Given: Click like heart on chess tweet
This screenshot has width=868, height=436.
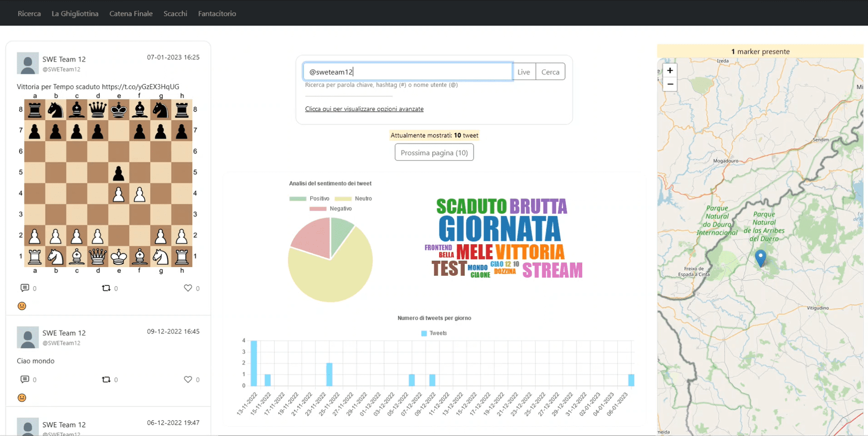Looking at the screenshot, I should pos(188,288).
